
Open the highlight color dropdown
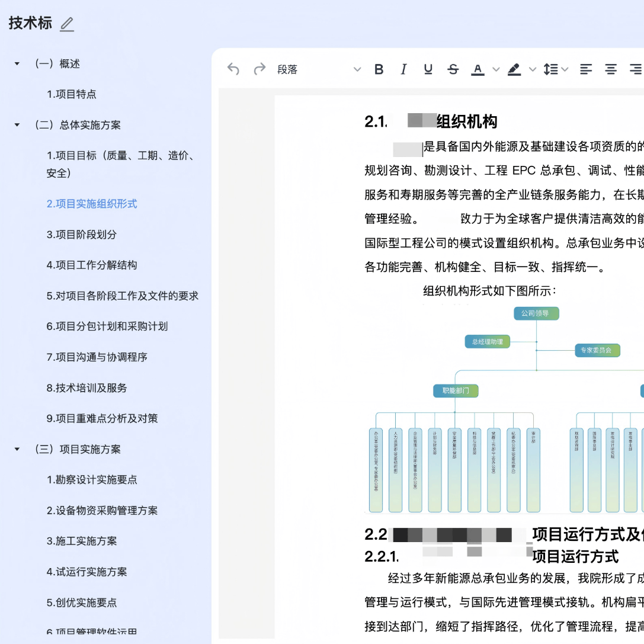point(531,69)
